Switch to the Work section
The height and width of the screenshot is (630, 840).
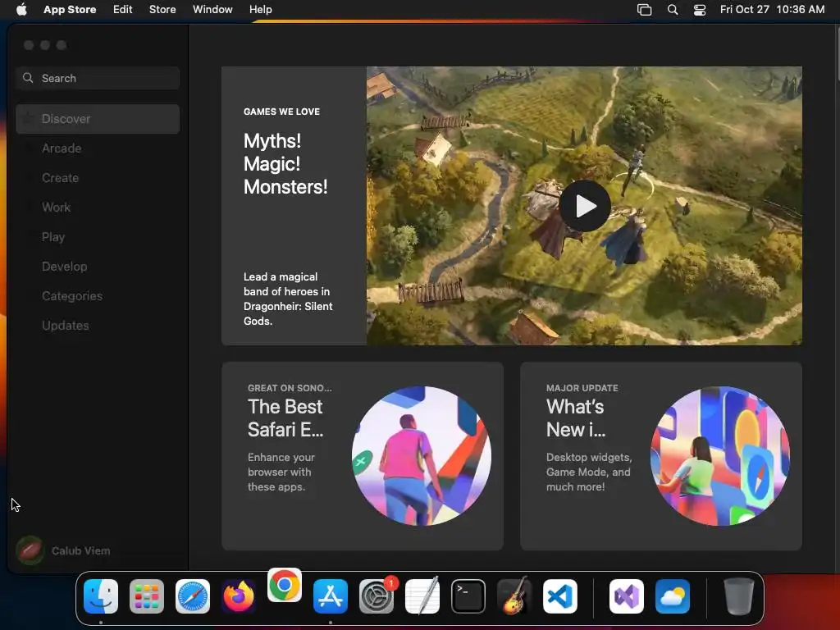click(98, 208)
